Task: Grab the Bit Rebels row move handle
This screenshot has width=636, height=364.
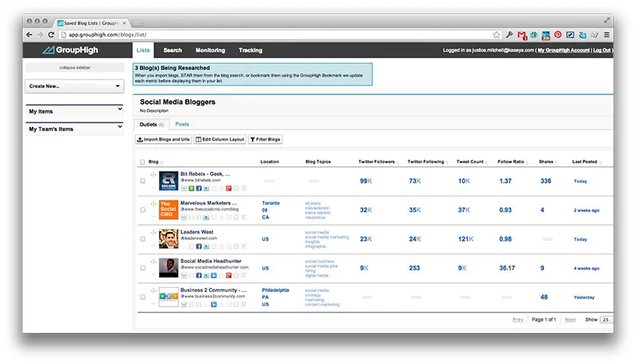Action: pyautogui.click(x=153, y=175)
